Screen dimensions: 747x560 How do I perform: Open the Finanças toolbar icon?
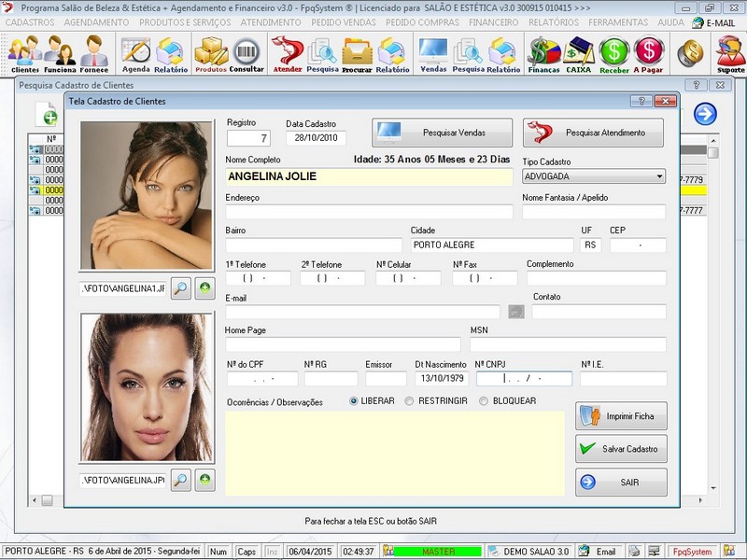pyautogui.click(x=543, y=54)
